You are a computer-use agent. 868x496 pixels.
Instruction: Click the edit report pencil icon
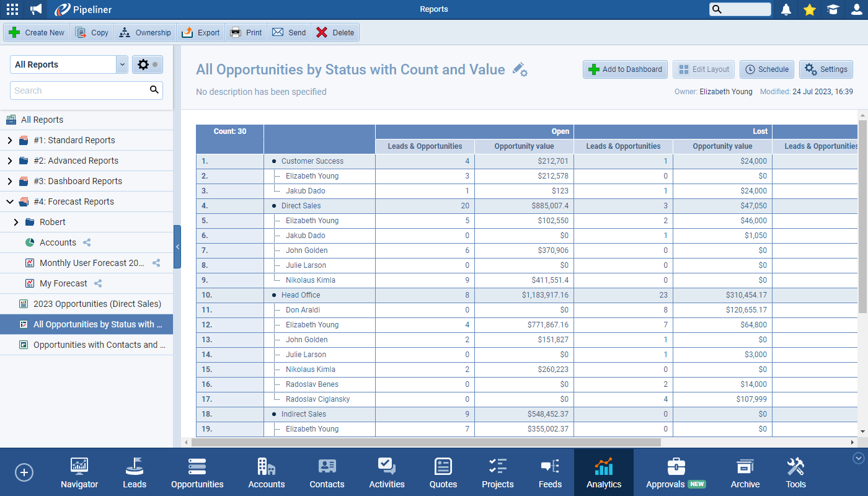pyautogui.click(x=520, y=70)
